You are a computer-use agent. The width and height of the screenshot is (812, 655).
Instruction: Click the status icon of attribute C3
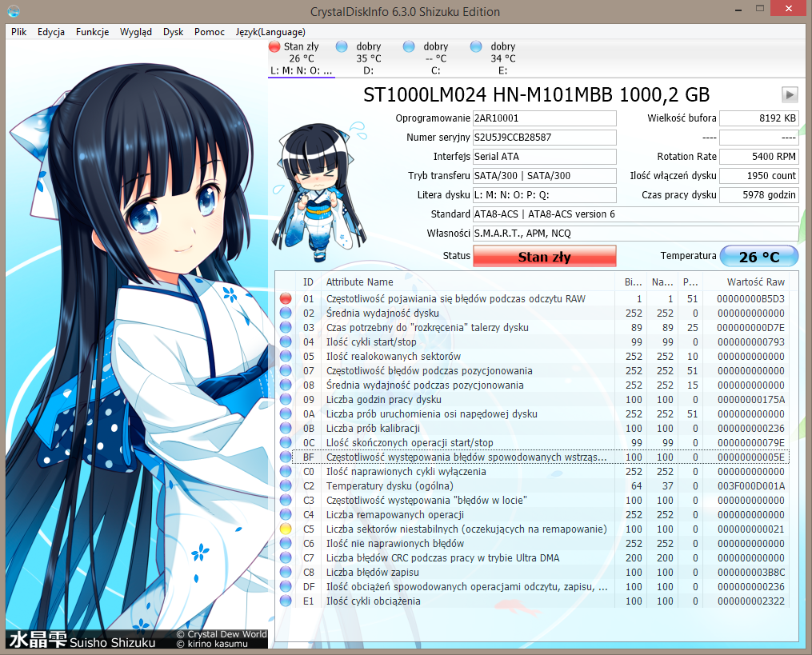tap(286, 500)
